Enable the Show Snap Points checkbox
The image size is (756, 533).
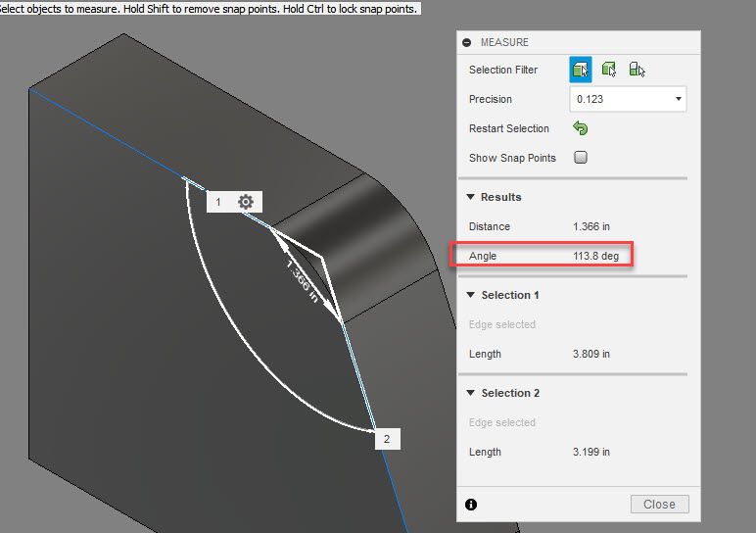(581, 157)
